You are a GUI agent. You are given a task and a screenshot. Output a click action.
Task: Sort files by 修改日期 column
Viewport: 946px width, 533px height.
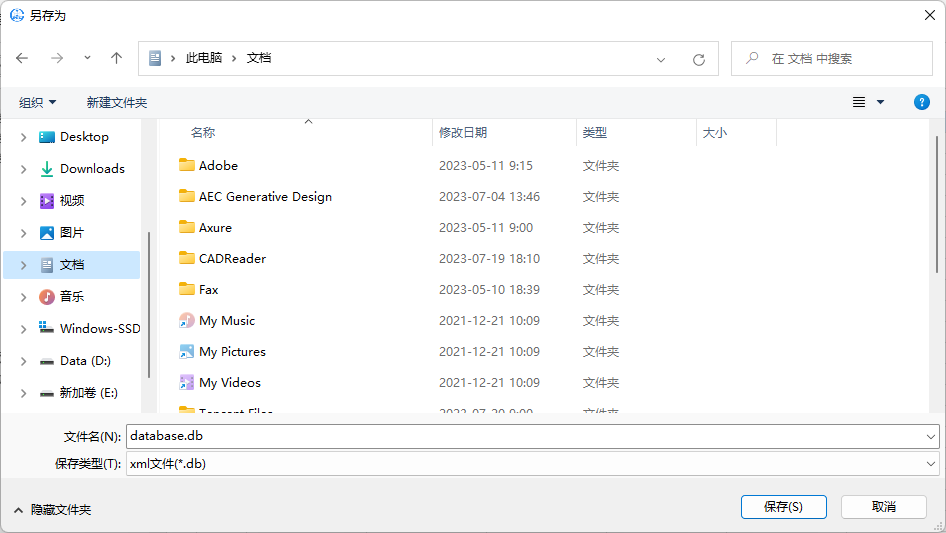[x=463, y=132]
